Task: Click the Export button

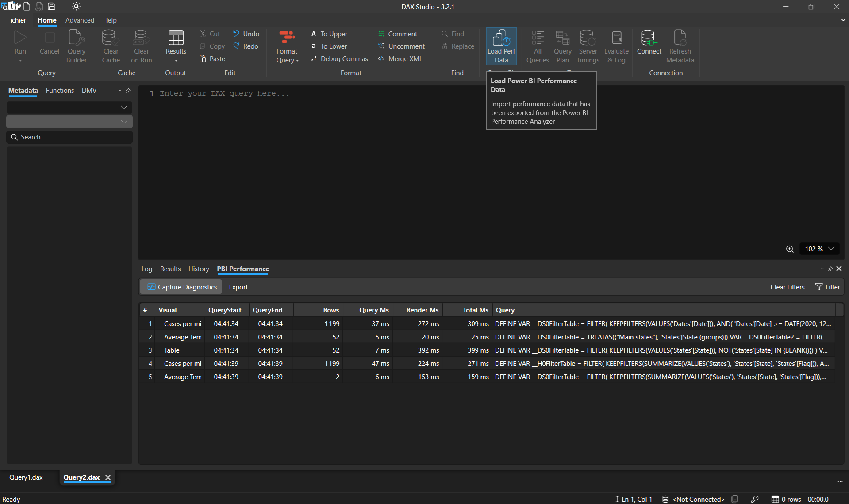Action: coord(238,287)
